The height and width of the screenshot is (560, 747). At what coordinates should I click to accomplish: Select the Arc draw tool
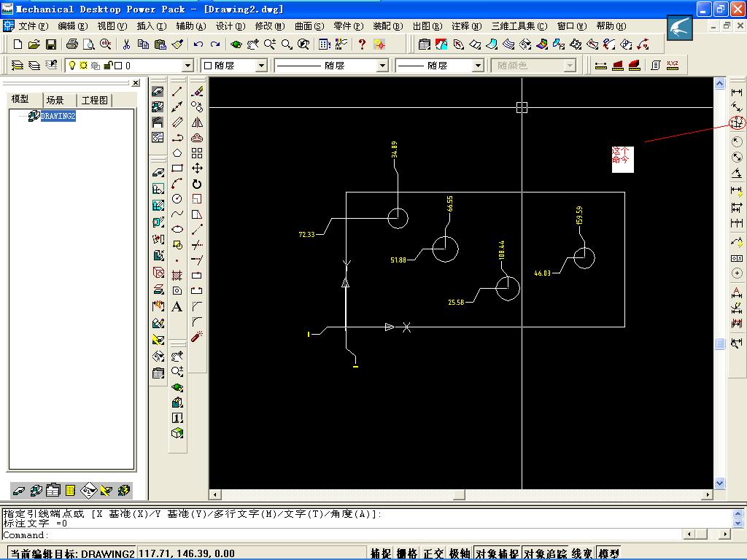[177, 183]
